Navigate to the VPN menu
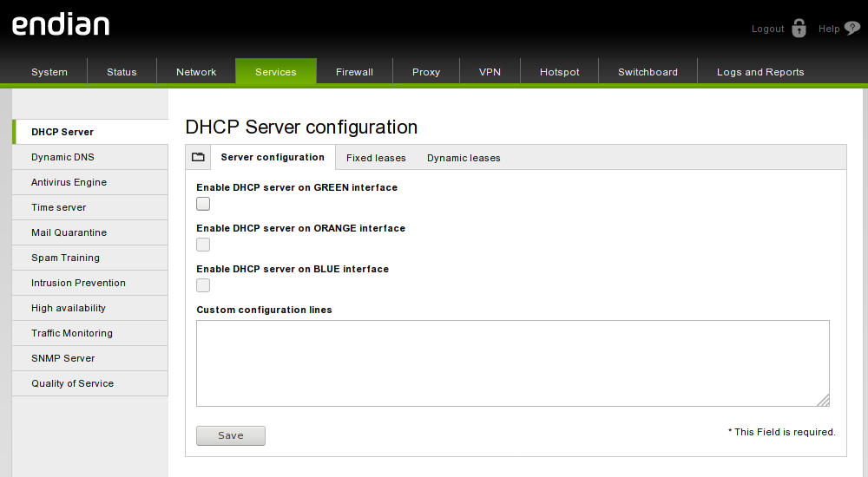The height and width of the screenshot is (477, 868). coord(490,72)
